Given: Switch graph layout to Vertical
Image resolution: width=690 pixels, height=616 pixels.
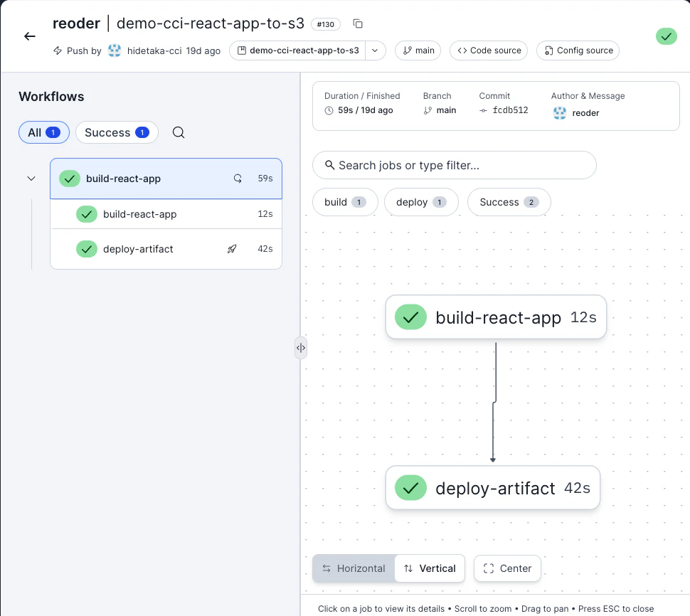Looking at the screenshot, I should point(430,568).
